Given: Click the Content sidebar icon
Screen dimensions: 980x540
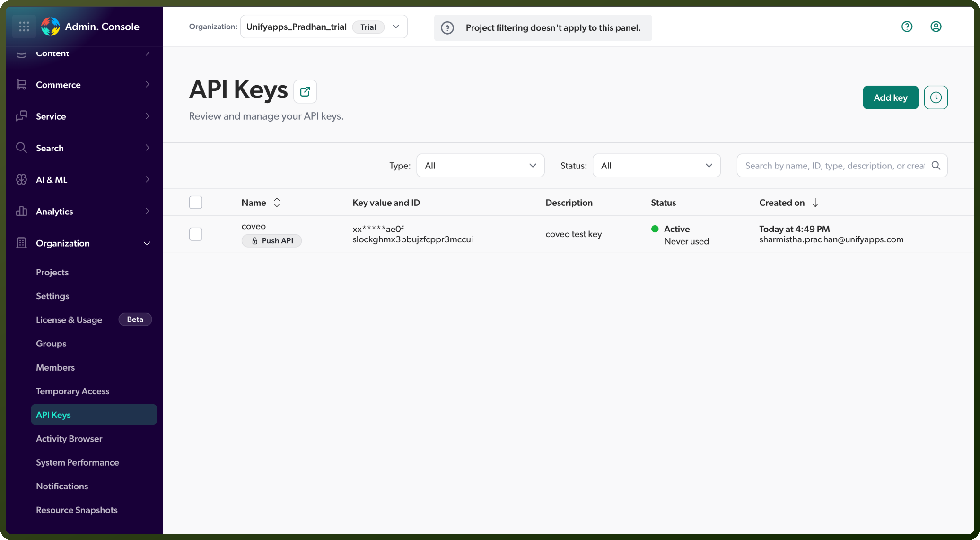Looking at the screenshot, I should (x=21, y=53).
